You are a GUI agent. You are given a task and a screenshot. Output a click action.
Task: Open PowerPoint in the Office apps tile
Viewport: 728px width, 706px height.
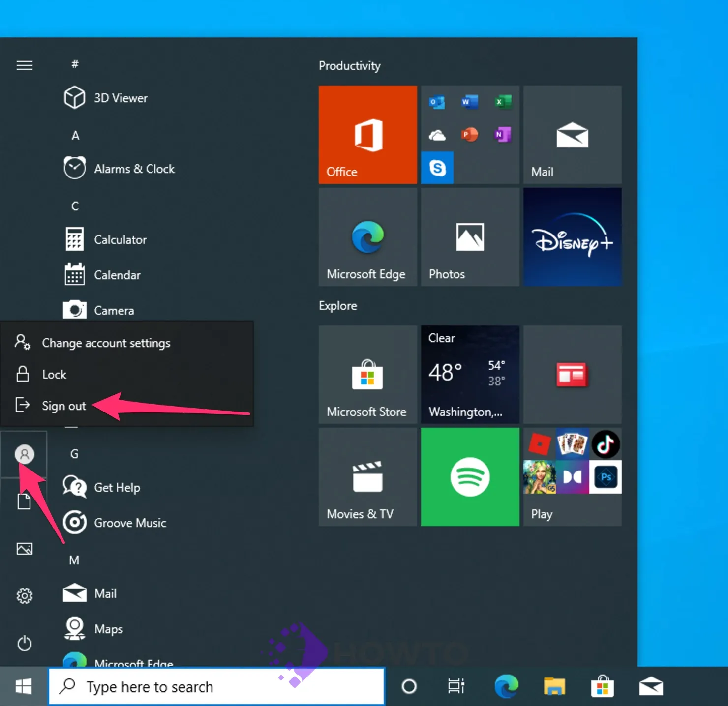click(470, 135)
